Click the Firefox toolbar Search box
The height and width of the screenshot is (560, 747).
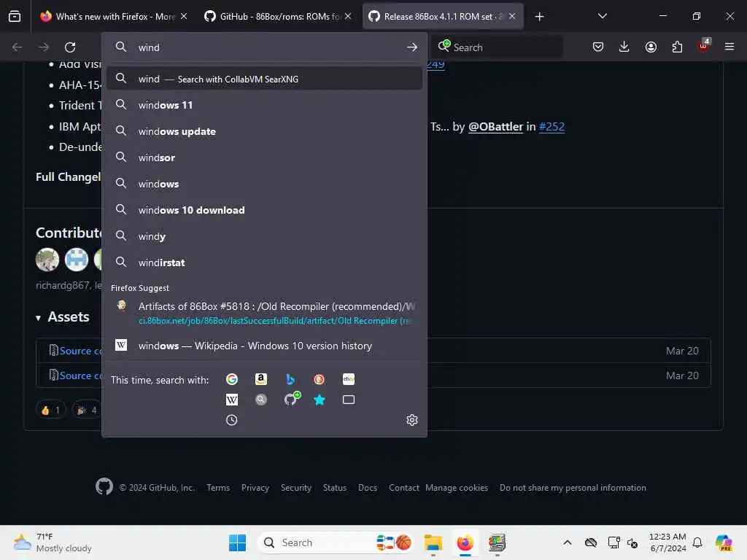498,47
